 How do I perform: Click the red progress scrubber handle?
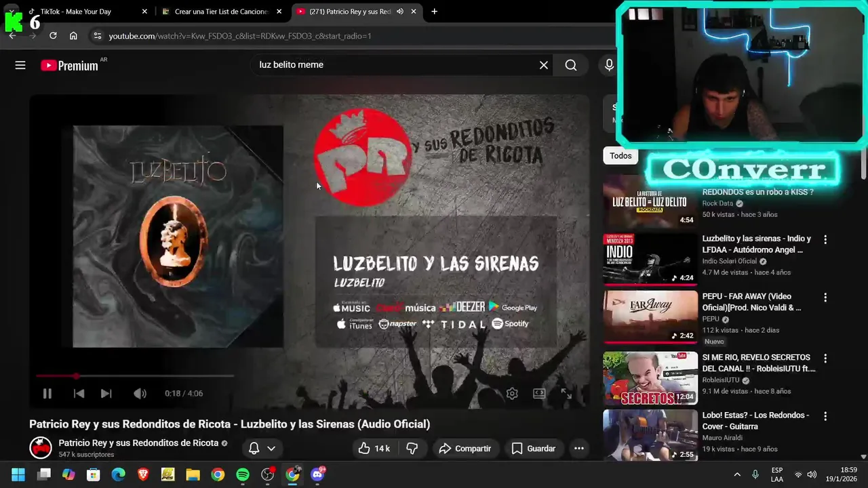(x=76, y=375)
